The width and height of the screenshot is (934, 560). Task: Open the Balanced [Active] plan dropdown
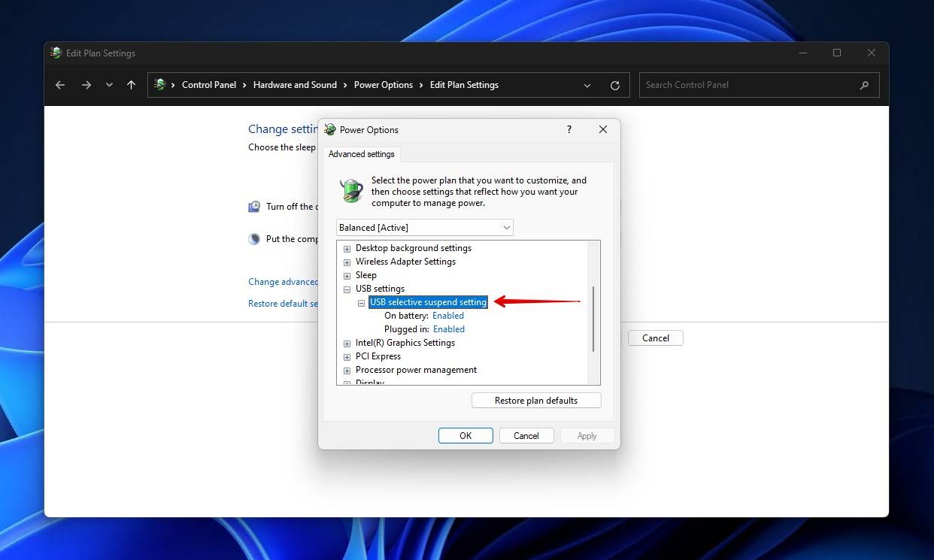(425, 227)
